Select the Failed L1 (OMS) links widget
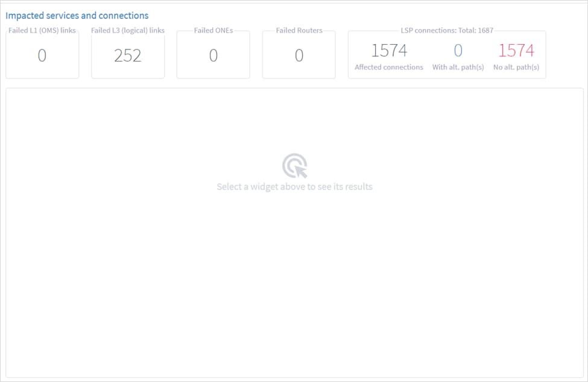This screenshot has width=588, height=382. tap(42, 56)
